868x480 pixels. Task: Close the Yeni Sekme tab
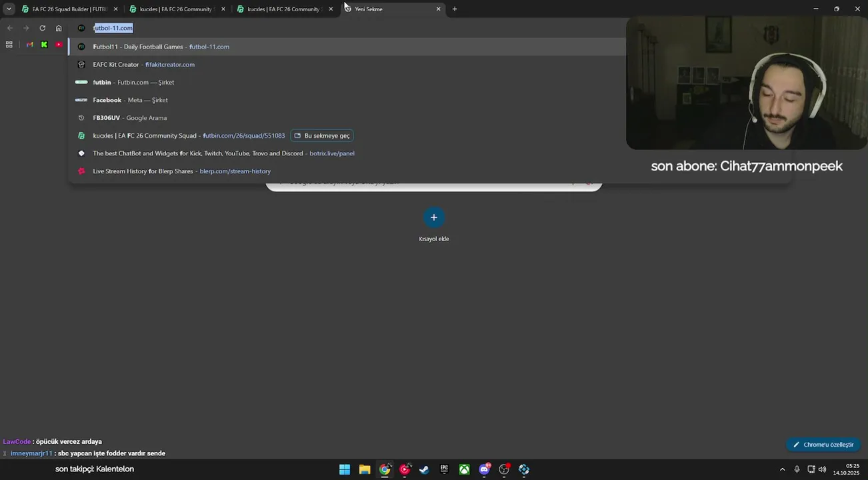coord(439,9)
